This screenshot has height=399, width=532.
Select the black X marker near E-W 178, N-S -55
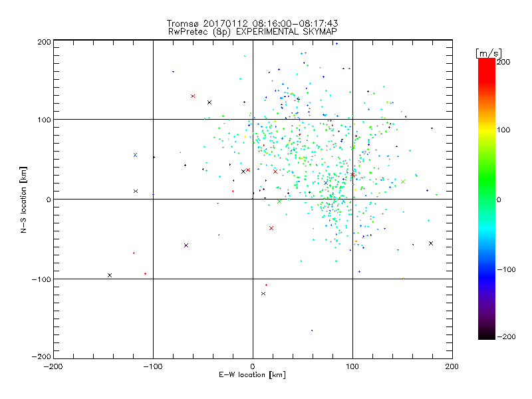click(431, 243)
